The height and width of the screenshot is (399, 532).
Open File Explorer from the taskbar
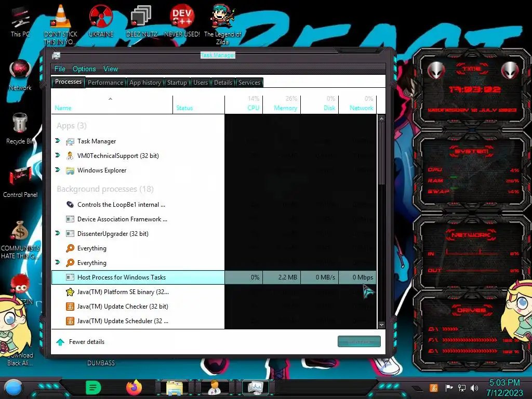point(175,388)
